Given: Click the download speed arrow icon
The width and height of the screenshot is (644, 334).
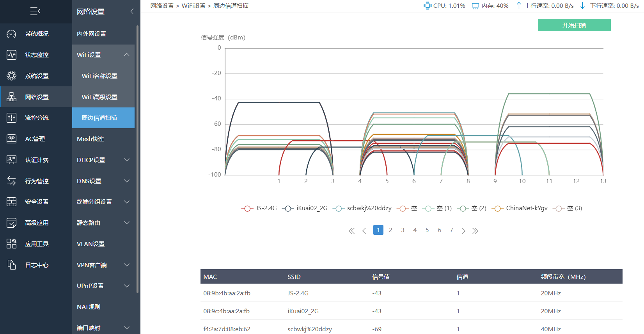Looking at the screenshot, I should coord(582,6).
